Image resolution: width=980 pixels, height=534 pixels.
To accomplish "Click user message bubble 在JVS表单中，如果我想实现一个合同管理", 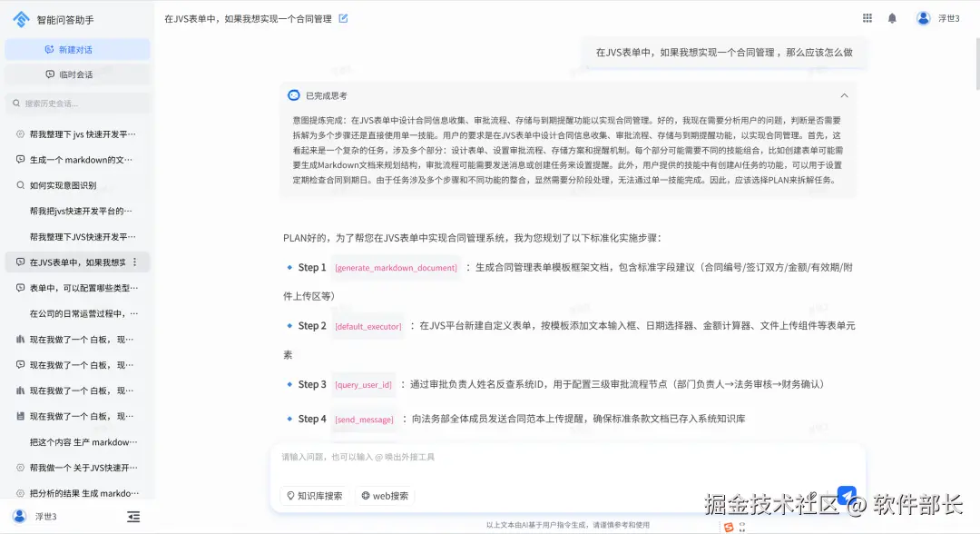I will (x=724, y=53).
